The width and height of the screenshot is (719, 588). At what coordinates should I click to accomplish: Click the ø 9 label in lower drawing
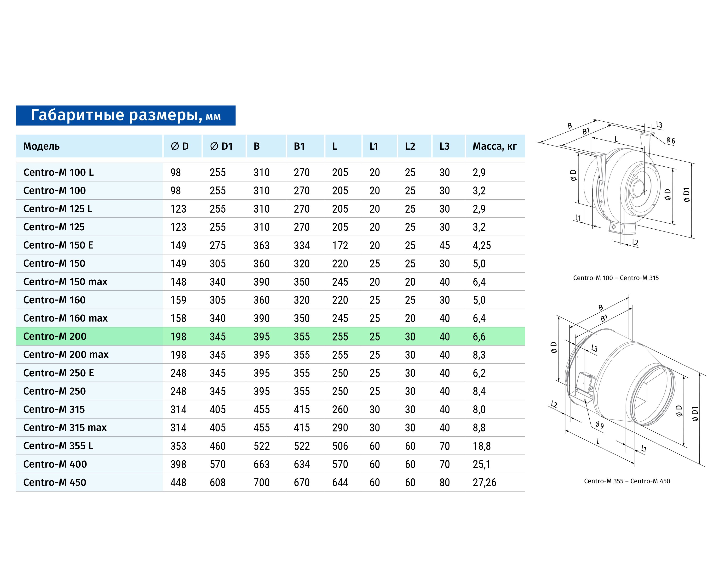(x=599, y=425)
